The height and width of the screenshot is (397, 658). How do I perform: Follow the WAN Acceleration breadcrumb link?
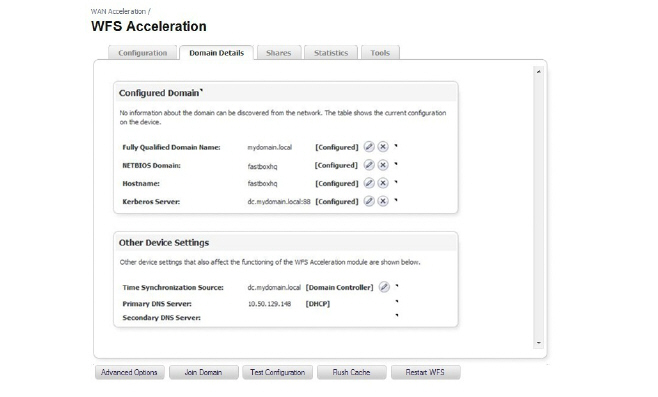(x=118, y=11)
